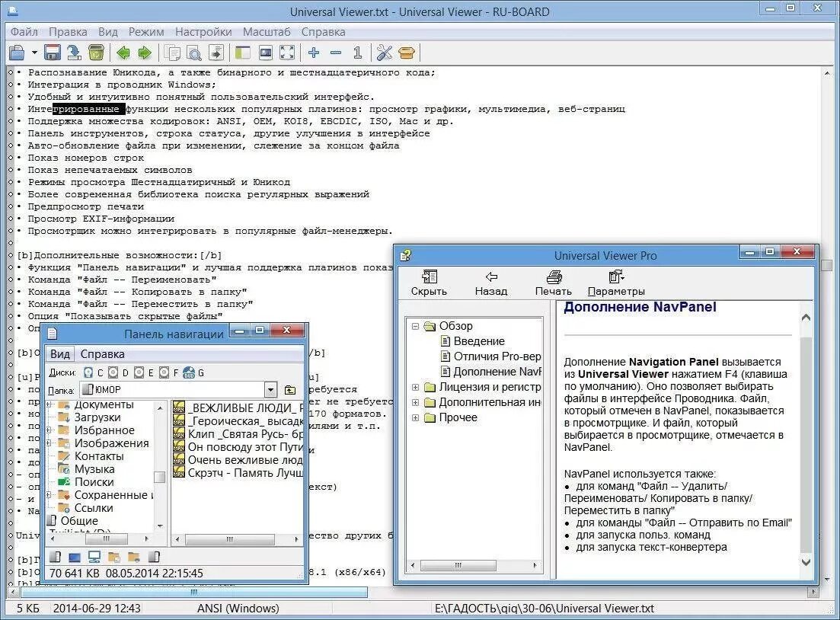The height and width of the screenshot is (620, 840).
Task: Open the main window's Справка menu
Action: point(323,32)
